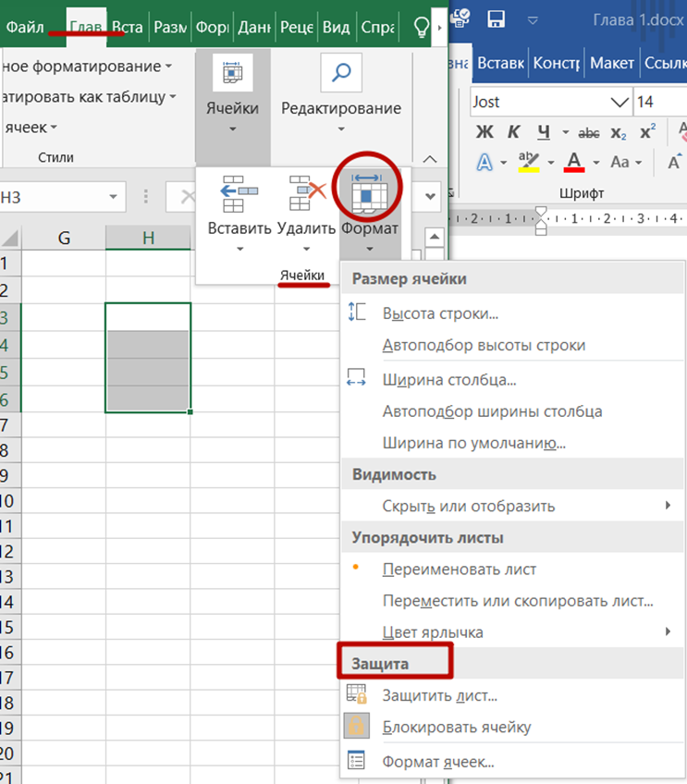Click the Защитить лист sheet-lock icon
The height and width of the screenshot is (784, 687).
[357, 694]
